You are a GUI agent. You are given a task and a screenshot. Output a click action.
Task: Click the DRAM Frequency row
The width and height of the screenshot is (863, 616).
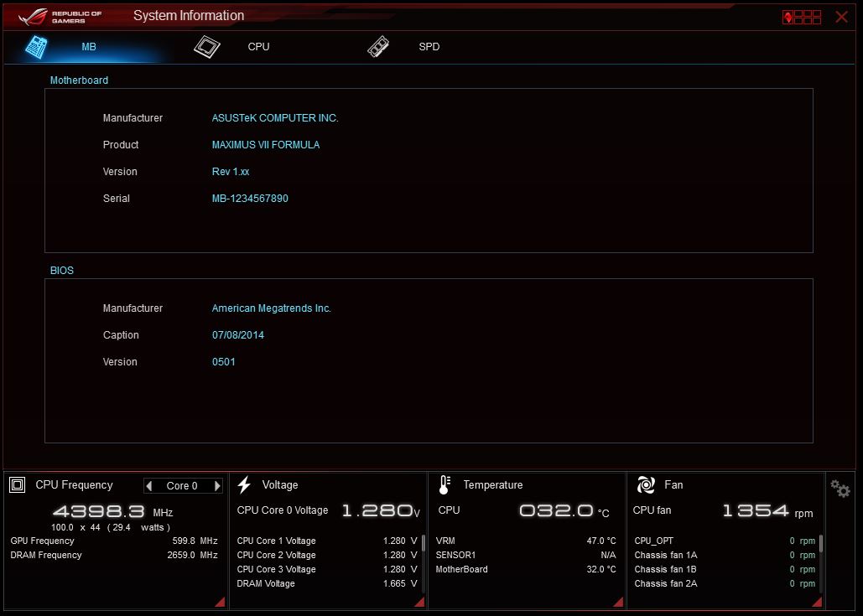[114, 555]
